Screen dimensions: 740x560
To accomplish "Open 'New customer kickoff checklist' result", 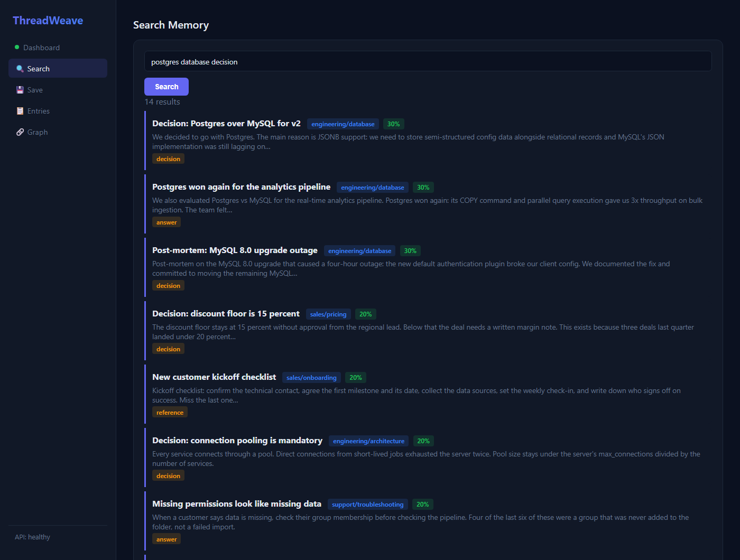I will 214,377.
